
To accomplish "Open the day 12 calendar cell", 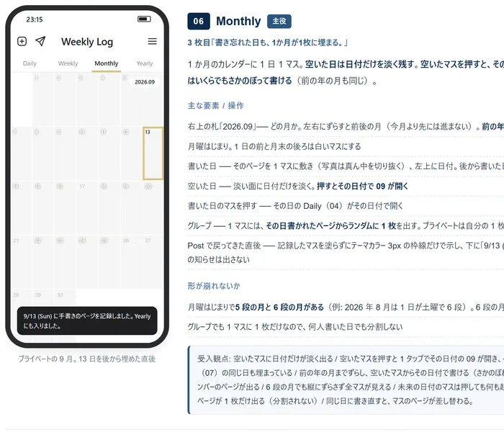I will [x=131, y=153].
